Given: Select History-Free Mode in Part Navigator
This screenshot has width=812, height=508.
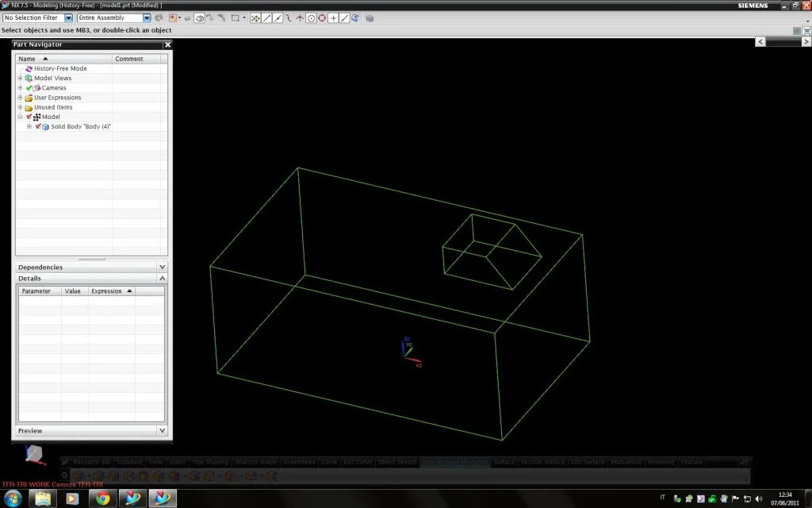Looking at the screenshot, I should tap(60, 68).
